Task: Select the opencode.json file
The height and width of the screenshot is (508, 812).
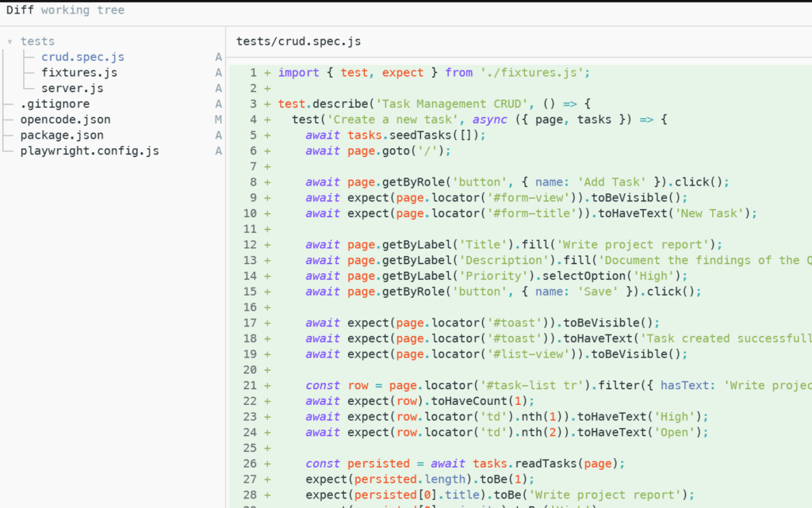Action: coord(65,120)
